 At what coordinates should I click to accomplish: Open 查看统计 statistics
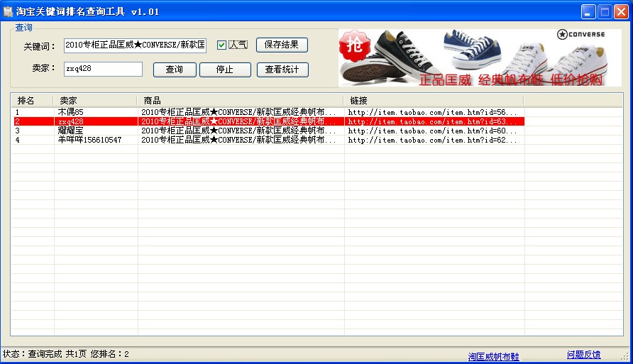pos(282,70)
